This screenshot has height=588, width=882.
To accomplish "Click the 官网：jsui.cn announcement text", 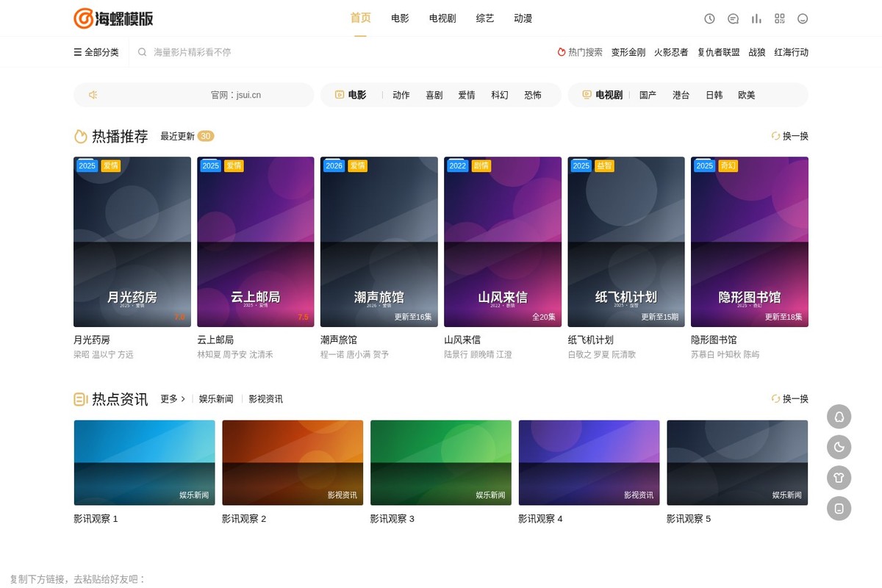I will pos(235,95).
